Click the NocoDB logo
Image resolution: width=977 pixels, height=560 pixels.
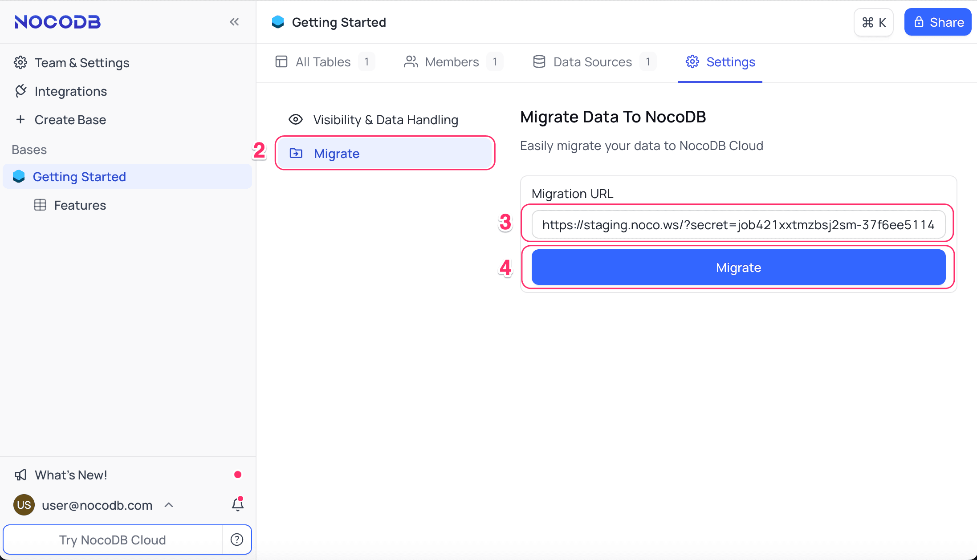coord(57,21)
